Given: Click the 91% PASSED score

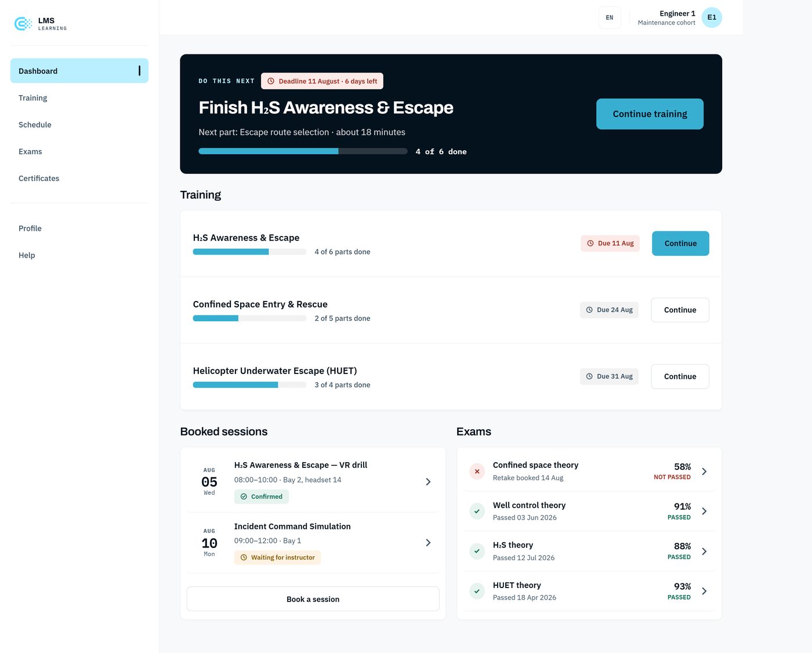Looking at the screenshot, I should tap(679, 511).
